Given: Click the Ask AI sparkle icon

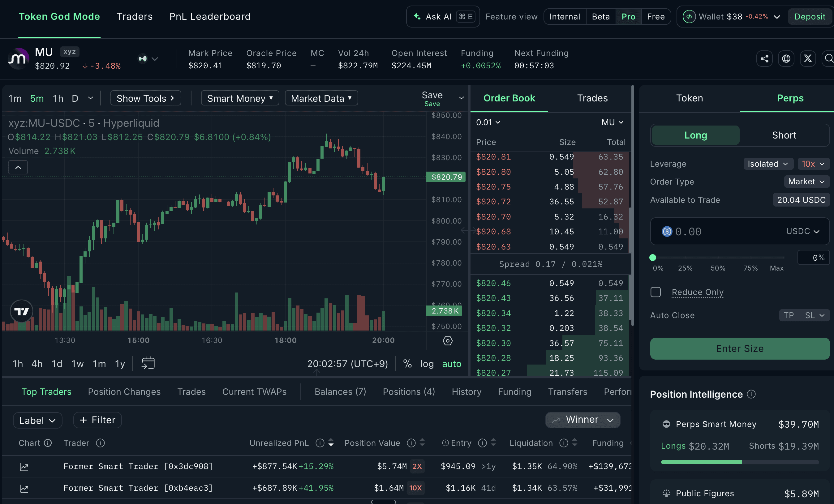Looking at the screenshot, I should [417, 17].
